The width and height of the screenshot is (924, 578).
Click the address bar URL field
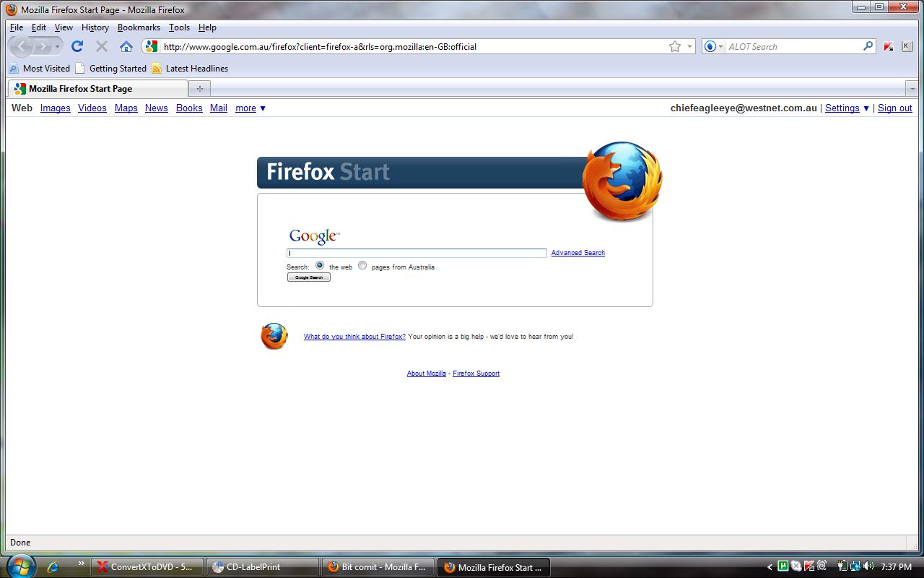[x=413, y=46]
